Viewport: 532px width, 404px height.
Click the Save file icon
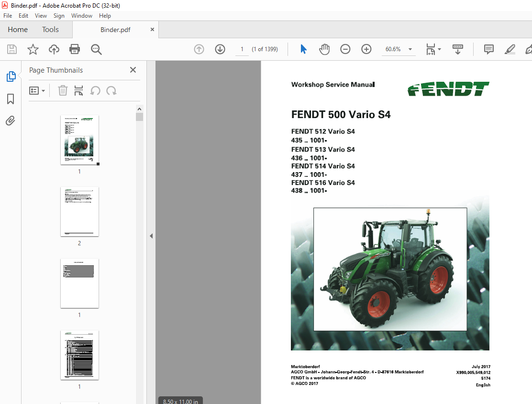coord(12,49)
